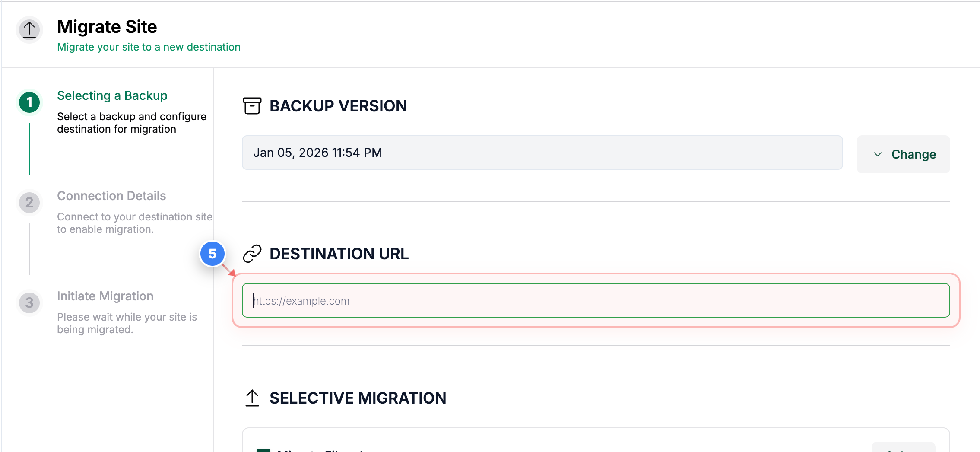This screenshot has height=452, width=980.
Task: Click the chain link icon beside Destination URL
Action: 252,254
